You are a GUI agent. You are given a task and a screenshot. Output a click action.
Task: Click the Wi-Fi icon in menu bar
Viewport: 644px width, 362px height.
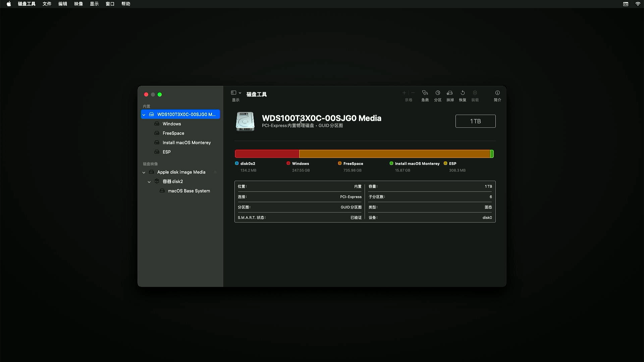pos(638,4)
